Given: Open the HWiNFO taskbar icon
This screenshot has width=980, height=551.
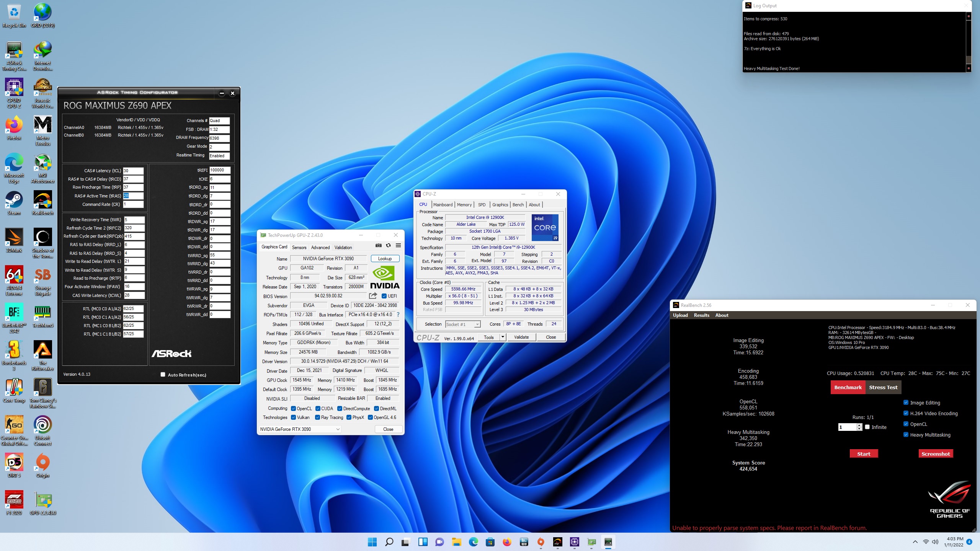Looking at the screenshot, I should [x=524, y=542].
